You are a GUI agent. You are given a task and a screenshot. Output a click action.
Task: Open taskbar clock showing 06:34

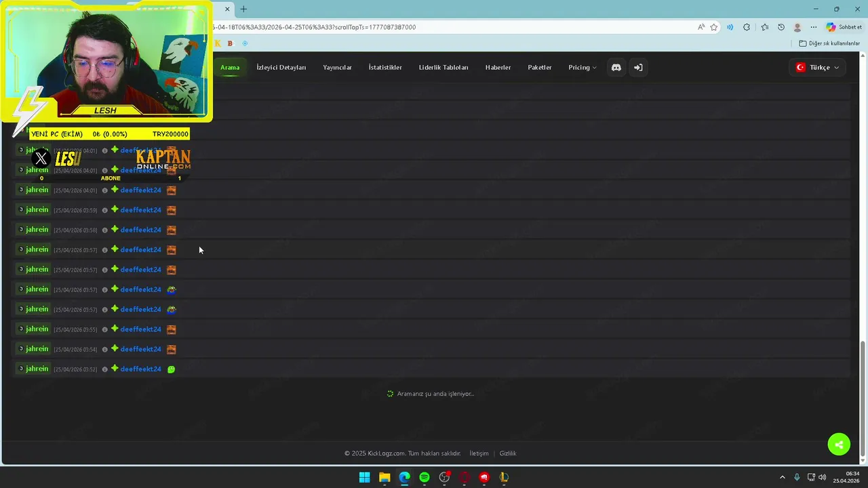[847, 477]
